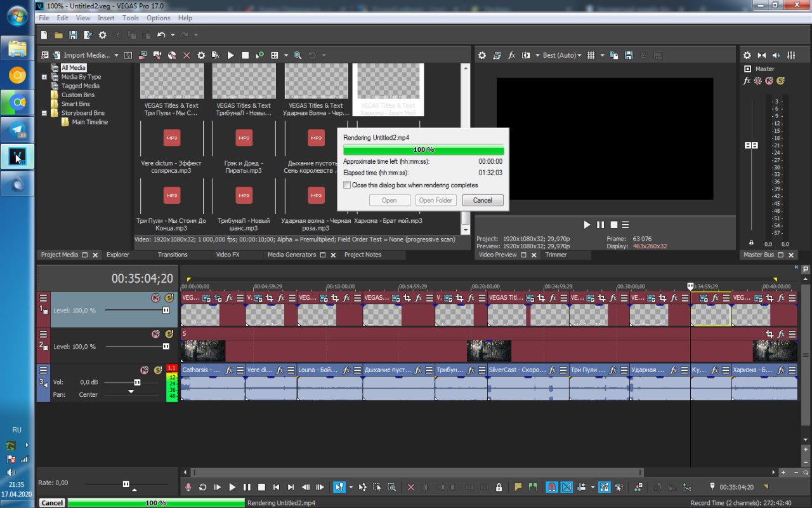
Task: Open Video Preview project settings gear
Action: [482, 55]
